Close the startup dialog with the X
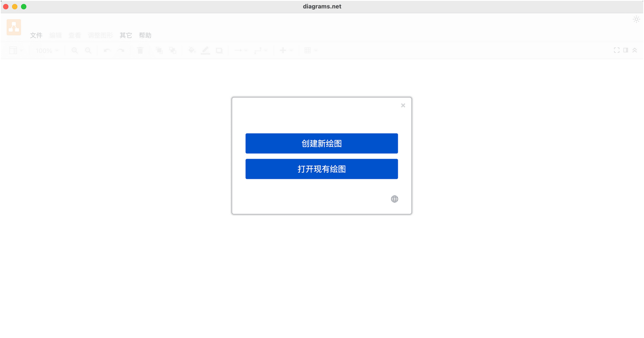Viewport: 644px width, 338px height. click(403, 105)
